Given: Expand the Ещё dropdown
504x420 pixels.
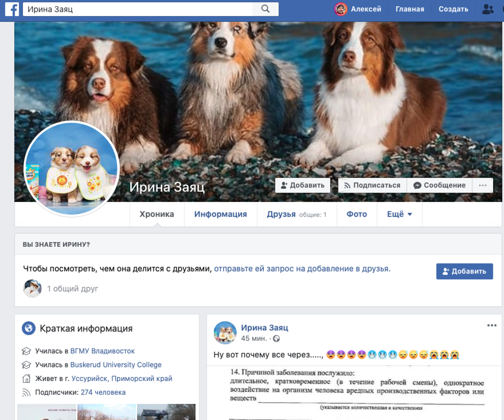Looking at the screenshot, I should coord(399,214).
